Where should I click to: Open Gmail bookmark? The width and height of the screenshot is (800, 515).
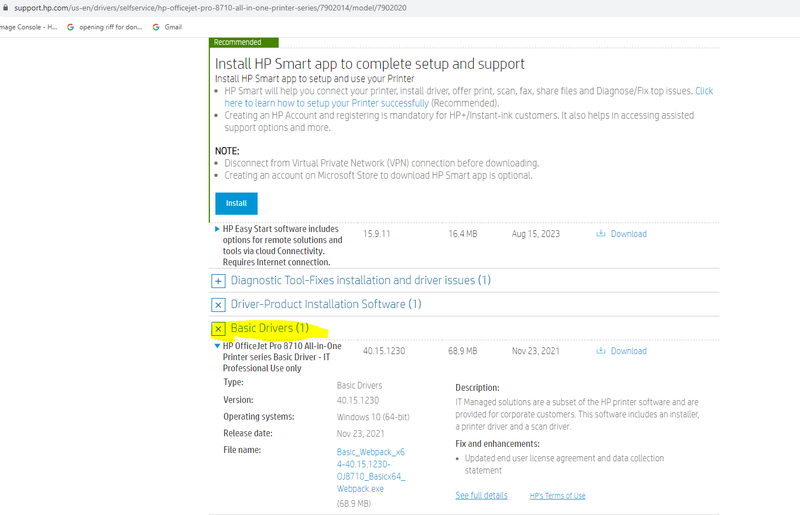(173, 27)
